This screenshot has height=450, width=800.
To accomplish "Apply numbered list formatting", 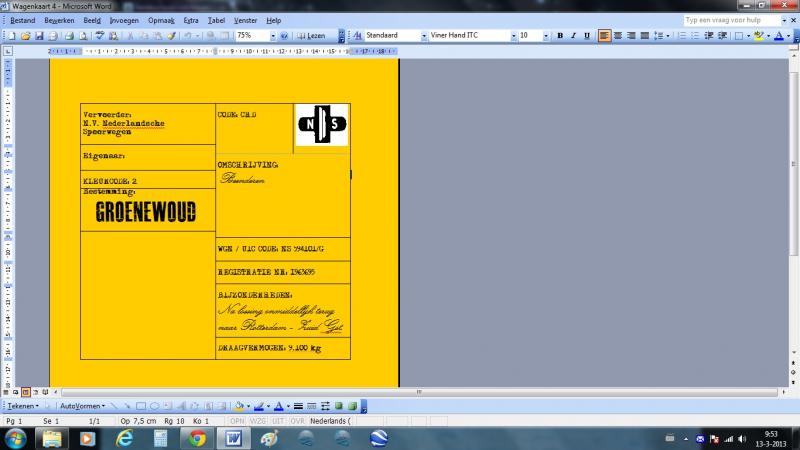I will [x=682, y=36].
